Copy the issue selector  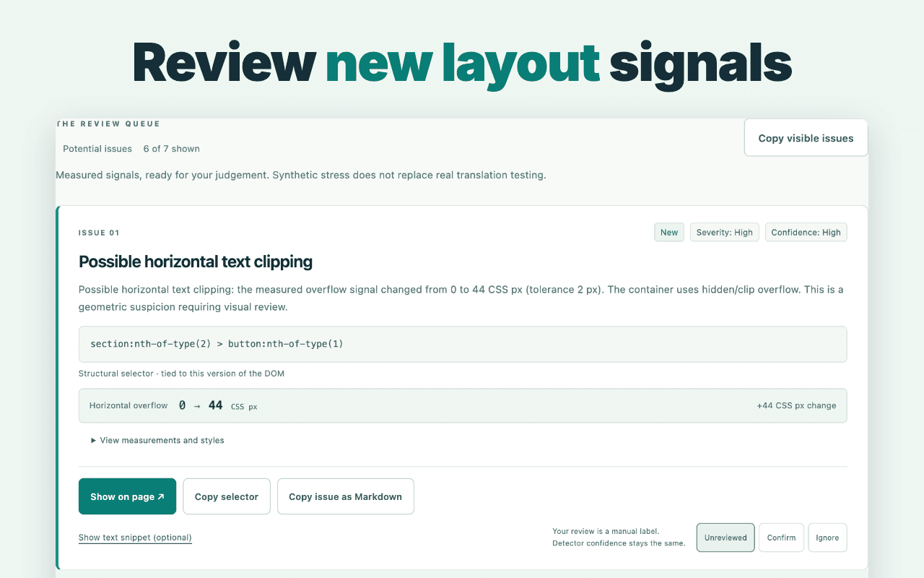click(x=227, y=496)
